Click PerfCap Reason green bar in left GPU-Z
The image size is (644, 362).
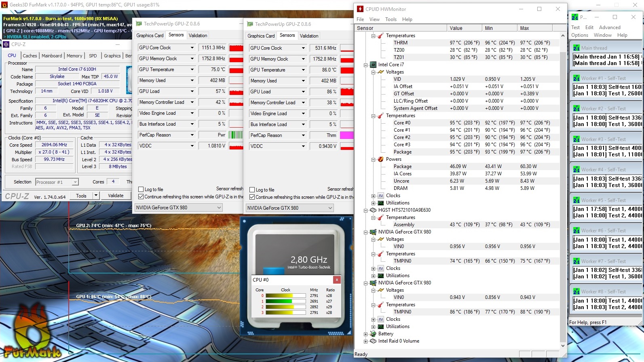(x=236, y=135)
